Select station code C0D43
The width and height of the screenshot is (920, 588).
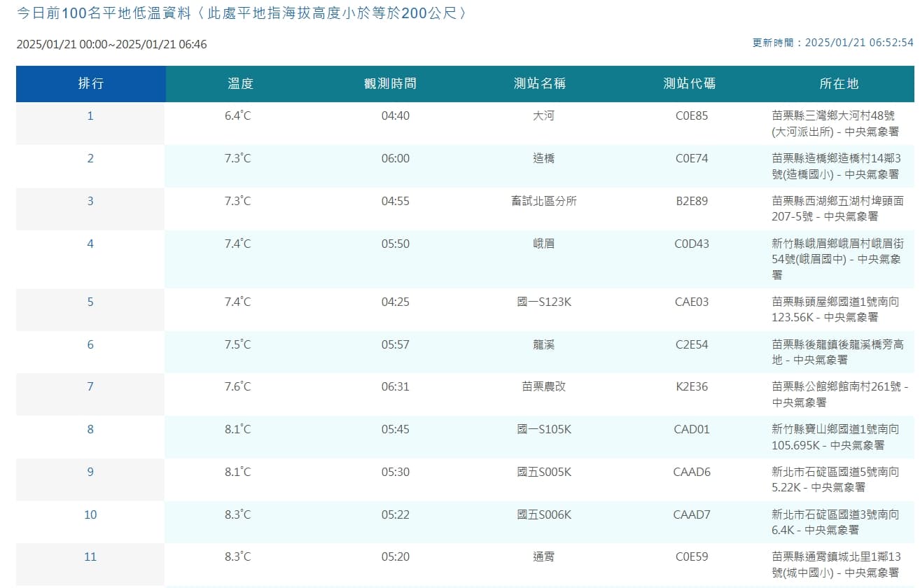(x=692, y=244)
